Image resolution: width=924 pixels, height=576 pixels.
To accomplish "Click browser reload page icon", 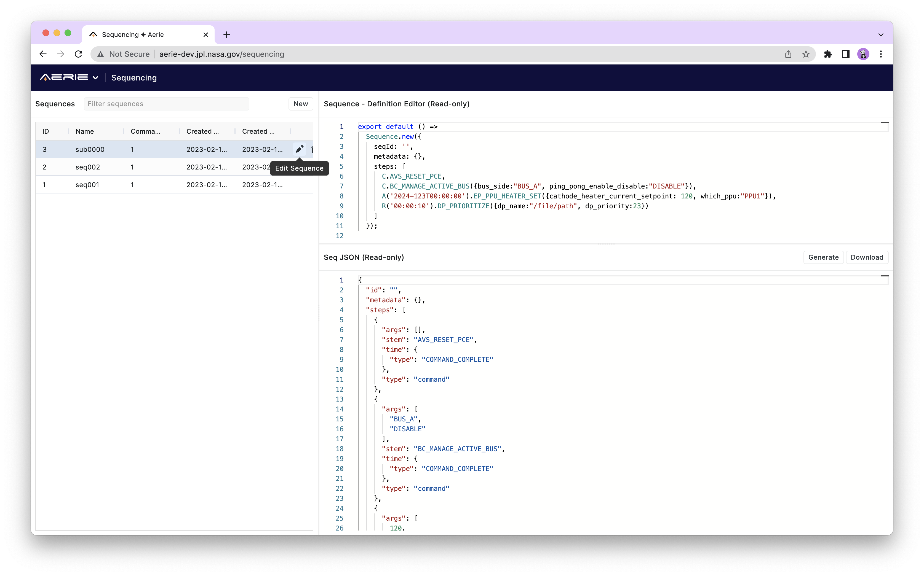I will [x=79, y=54].
